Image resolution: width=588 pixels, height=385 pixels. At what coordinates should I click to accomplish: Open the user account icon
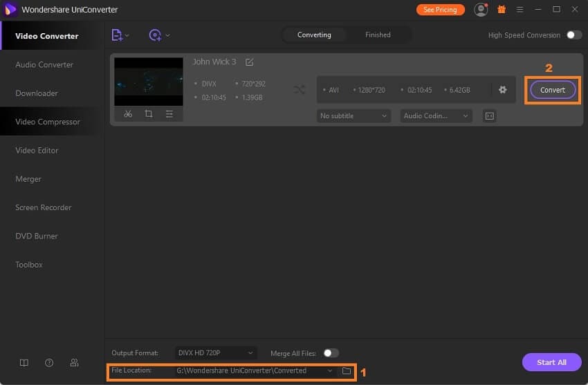coord(481,10)
